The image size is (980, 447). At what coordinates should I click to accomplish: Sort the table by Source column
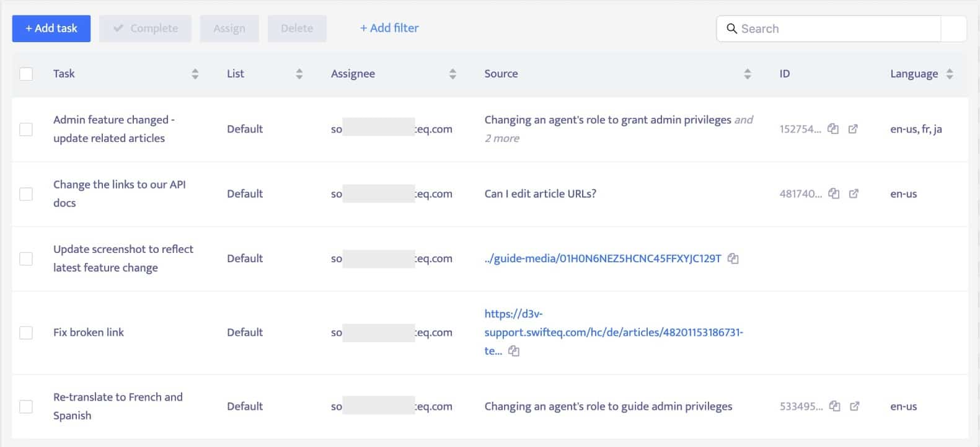pos(748,74)
